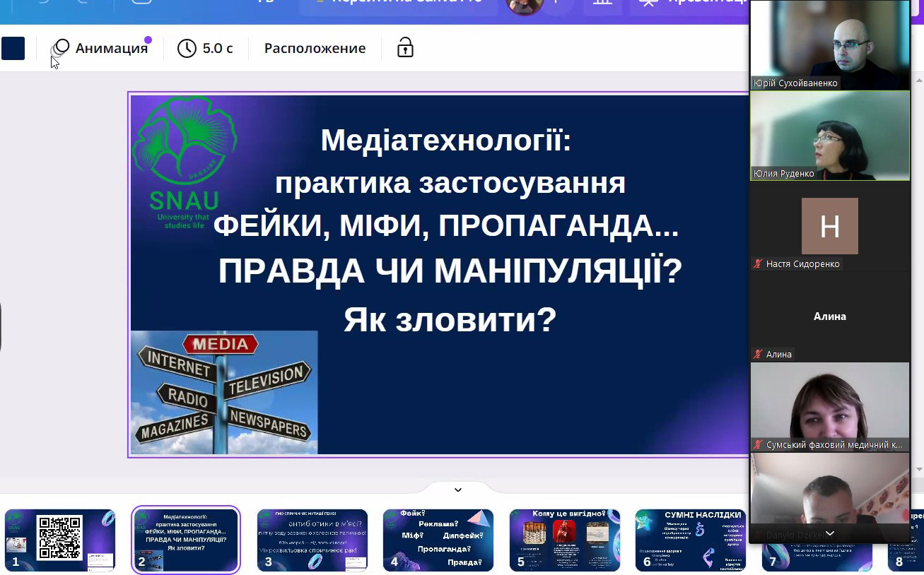The height and width of the screenshot is (575, 924).
Task: Click the muted mic icon beside Алина's name label
Action: [x=758, y=355]
